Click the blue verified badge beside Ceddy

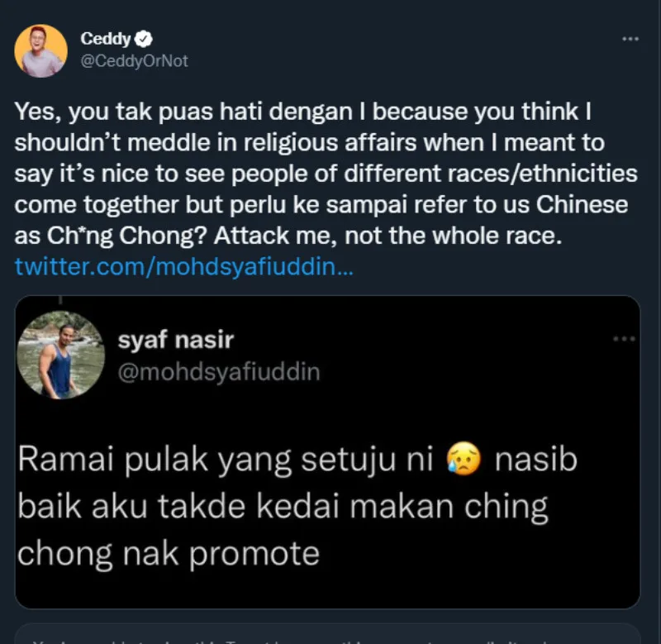(x=143, y=39)
